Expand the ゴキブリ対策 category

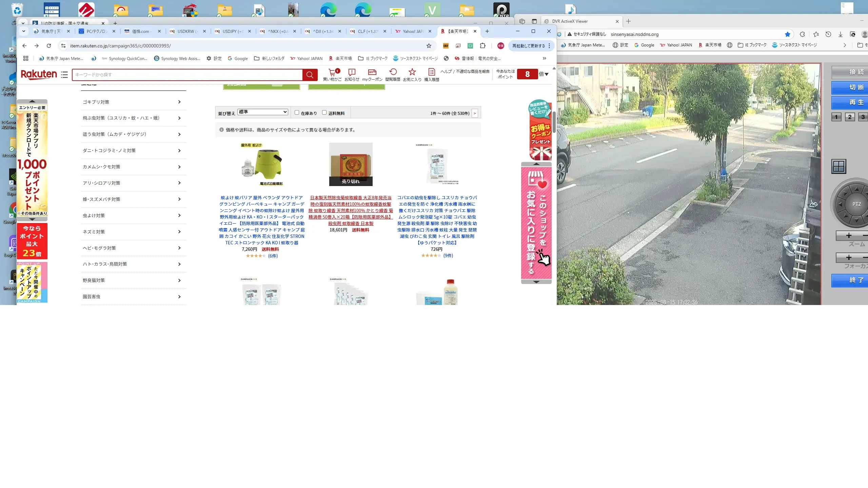point(133,102)
